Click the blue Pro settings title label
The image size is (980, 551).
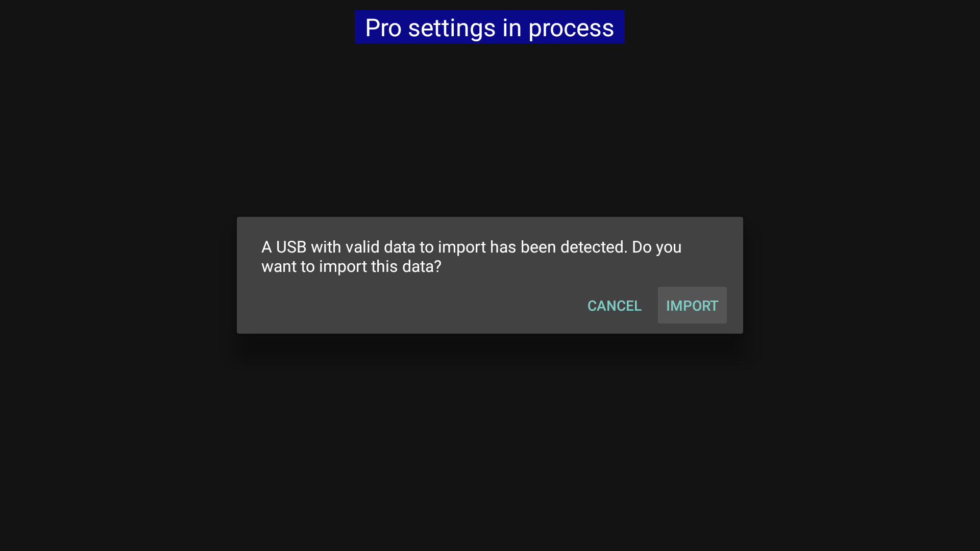(489, 27)
